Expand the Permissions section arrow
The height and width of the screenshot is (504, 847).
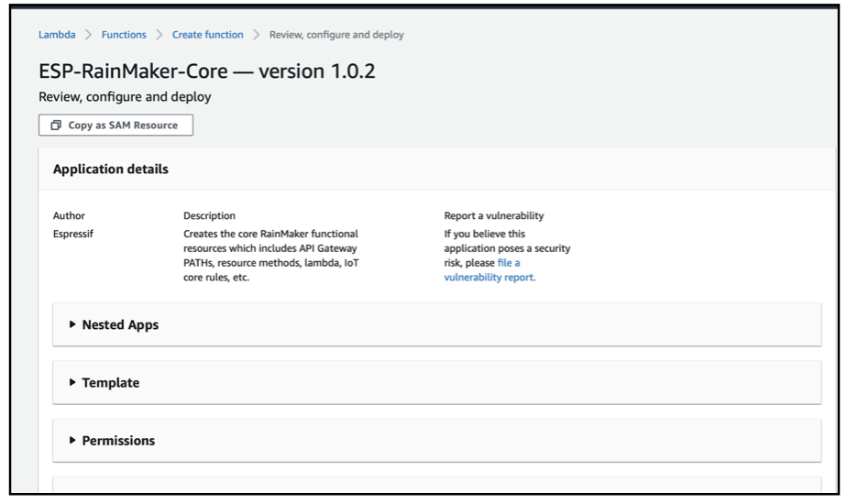(72, 440)
